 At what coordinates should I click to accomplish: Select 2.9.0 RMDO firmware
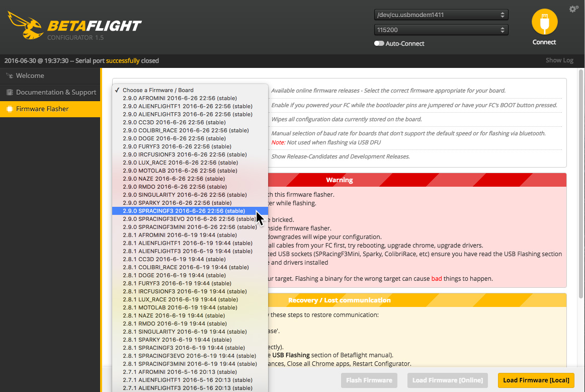pyautogui.click(x=190, y=187)
